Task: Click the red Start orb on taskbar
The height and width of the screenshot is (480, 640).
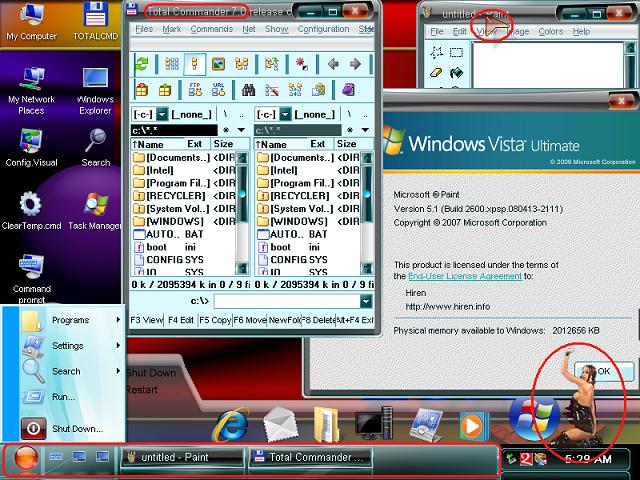Action: (x=26, y=457)
